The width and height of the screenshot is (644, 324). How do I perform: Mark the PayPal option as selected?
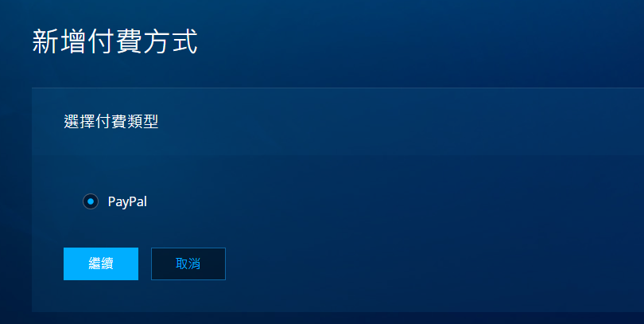tap(91, 201)
